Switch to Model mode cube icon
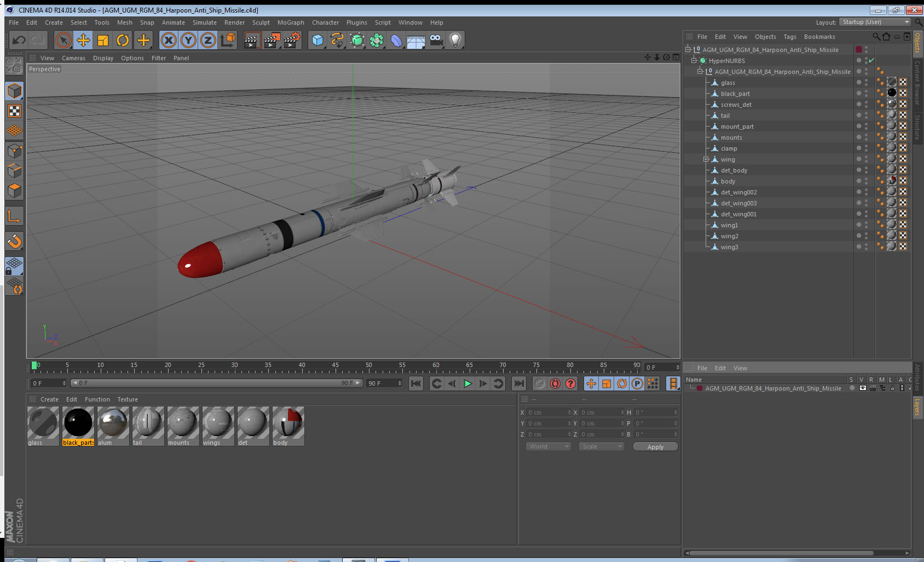 [14, 91]
